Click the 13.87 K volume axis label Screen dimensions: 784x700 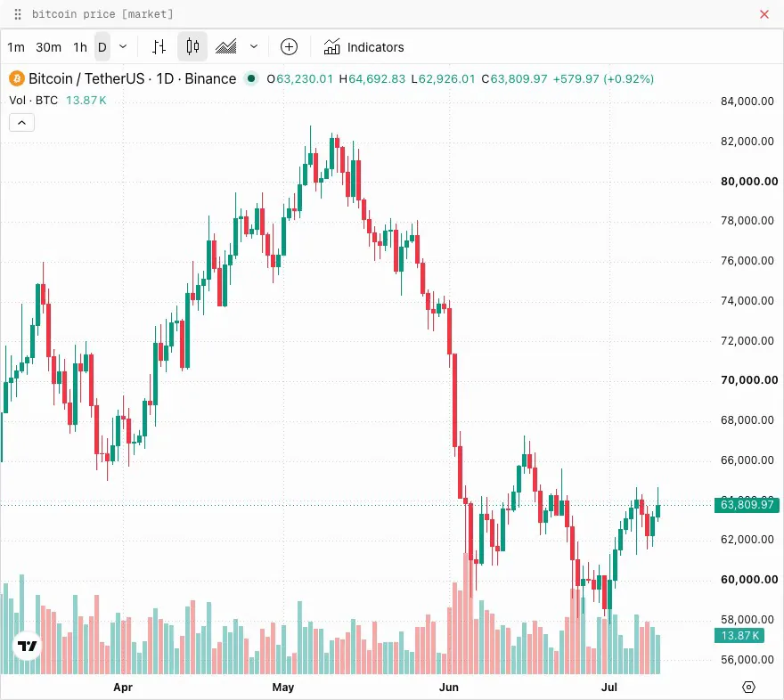[739, 636]
